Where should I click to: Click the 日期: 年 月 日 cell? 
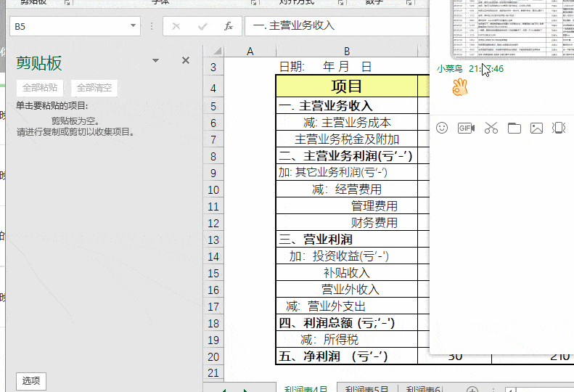pyautogui.click(x=347, y=67)
